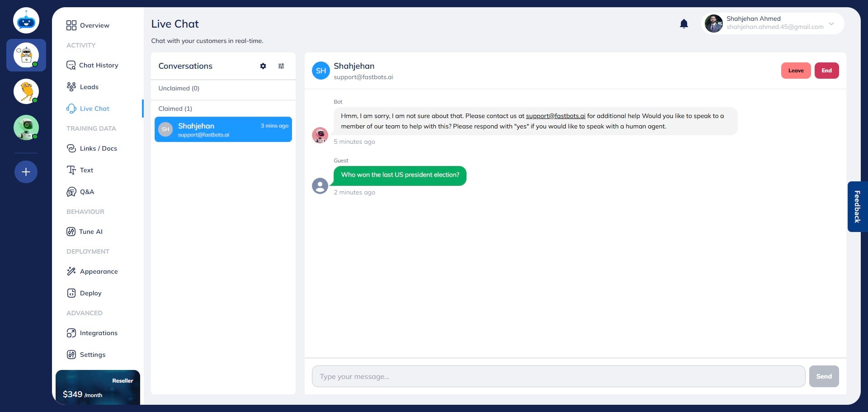The width and height of the screenshot is (868, 412).
Task: Add a new chatbot with the plus icon
Action: (x=26, y=172)
